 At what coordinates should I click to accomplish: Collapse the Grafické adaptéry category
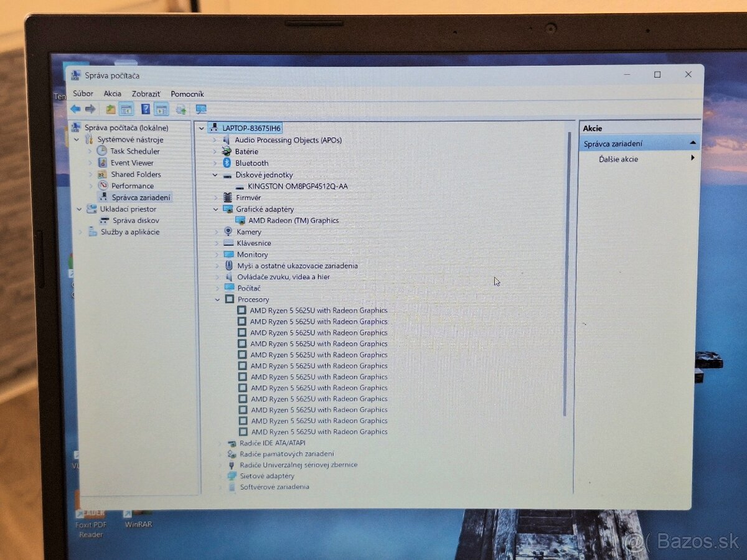point(216,209)
